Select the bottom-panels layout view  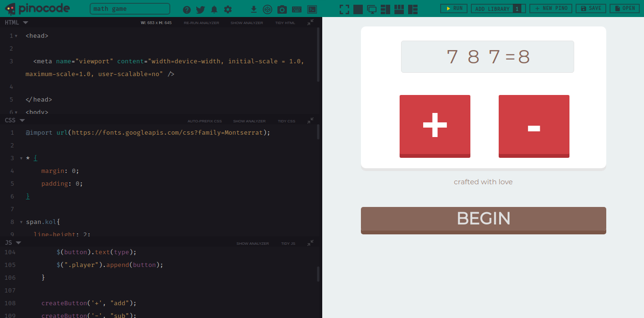click(399, 9)
